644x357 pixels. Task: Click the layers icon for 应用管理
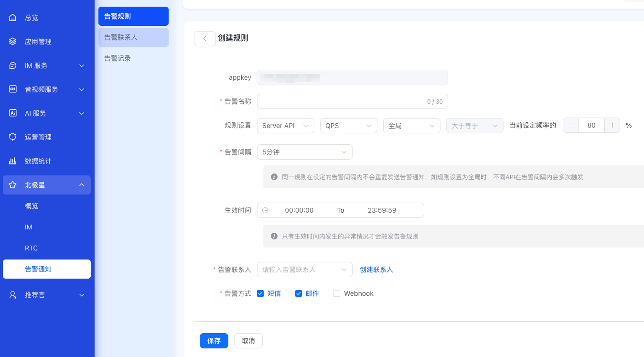point(13,42)
